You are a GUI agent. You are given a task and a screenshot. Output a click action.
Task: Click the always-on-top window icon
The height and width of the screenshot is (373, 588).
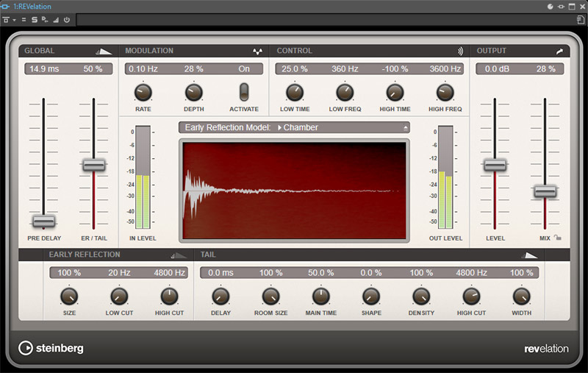tap(572, 7)
